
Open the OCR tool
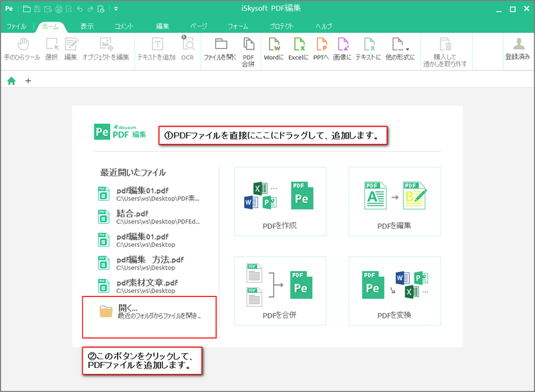tap(187, 48)
